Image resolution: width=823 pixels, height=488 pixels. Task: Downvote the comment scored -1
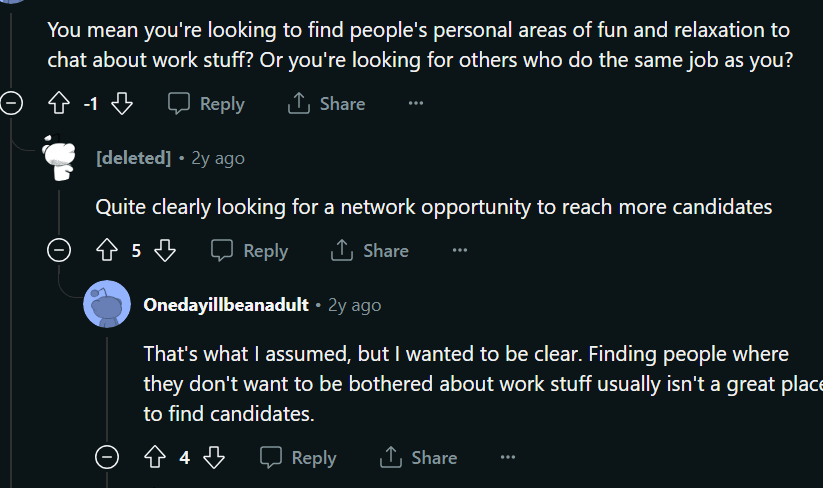(122, 103)
